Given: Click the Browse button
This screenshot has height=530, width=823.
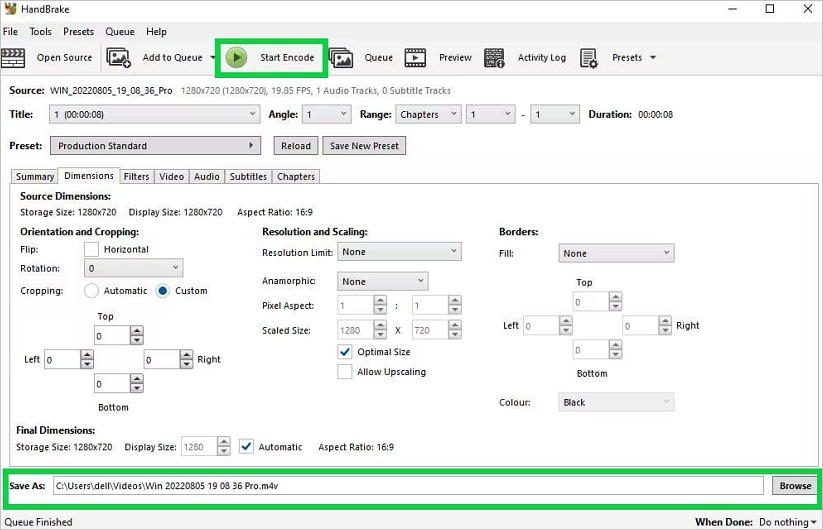Looking at the screenshot, I should click(795, 486).
